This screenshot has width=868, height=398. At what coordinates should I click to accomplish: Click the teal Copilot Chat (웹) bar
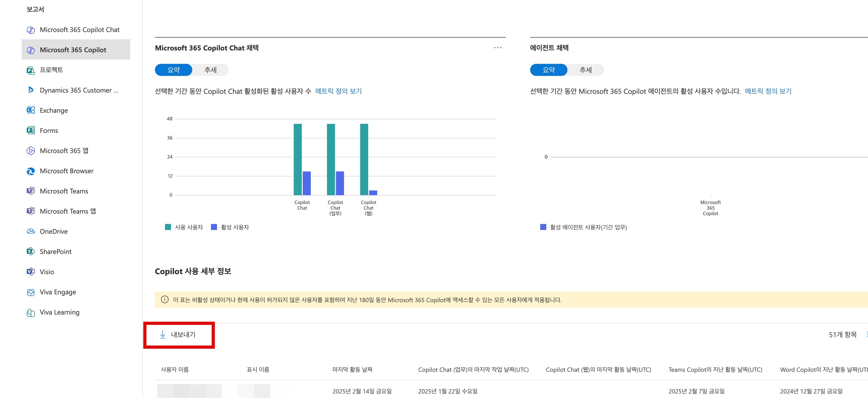[x=364, y=159]
